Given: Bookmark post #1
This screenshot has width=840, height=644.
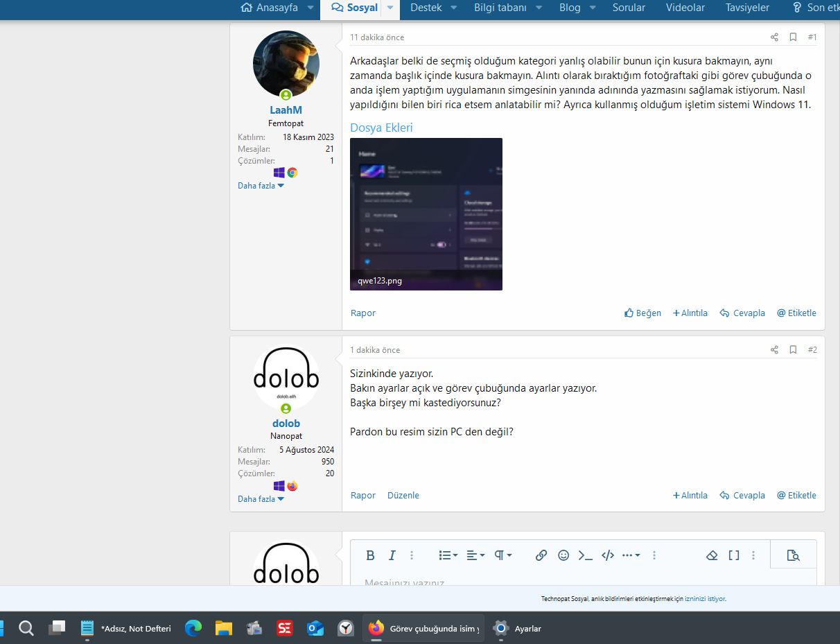Looking at the screenshot, I should pyautogui.click(x=793, y=37).
